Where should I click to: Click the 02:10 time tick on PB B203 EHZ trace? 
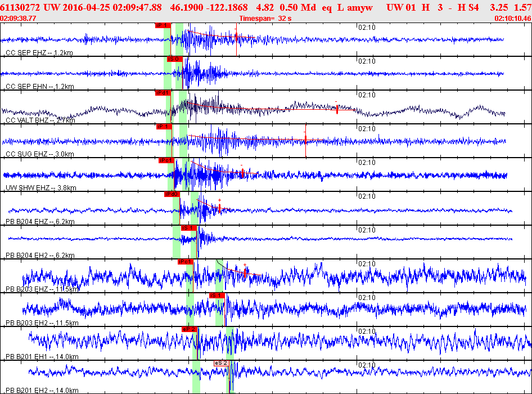click(367, 264)
